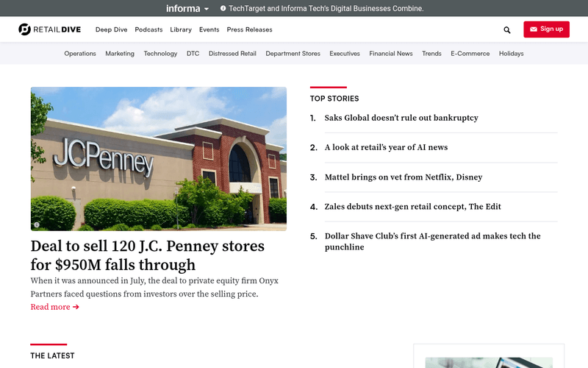Image resolution: width=588 pixels, height=368 pixels.
Task: Open the DTC topic
Action: point(193,54)
